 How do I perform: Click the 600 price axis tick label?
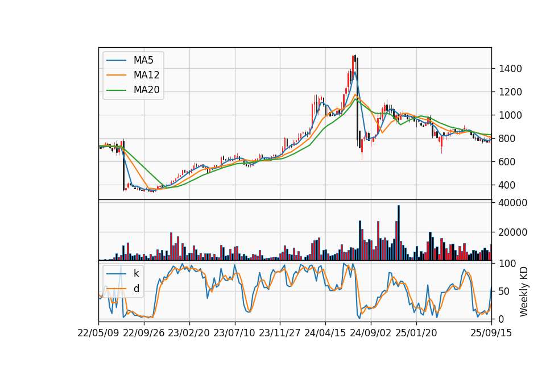tap(507, 162)
